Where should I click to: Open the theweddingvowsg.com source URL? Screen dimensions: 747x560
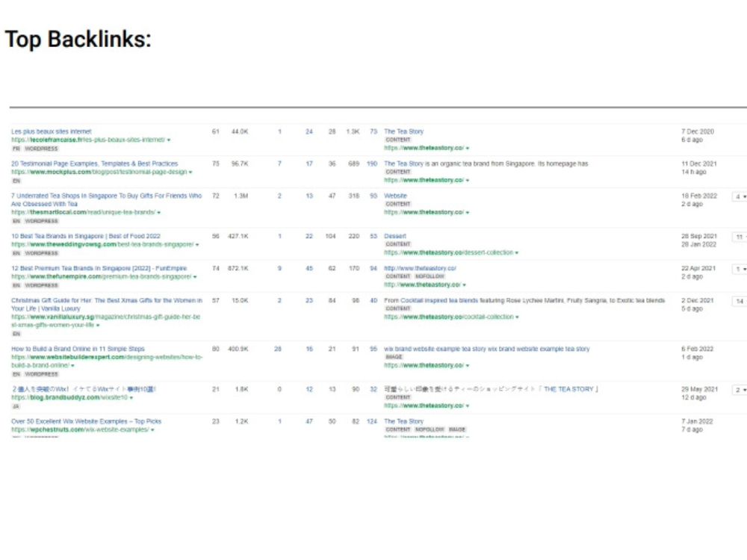pos(102,244)
